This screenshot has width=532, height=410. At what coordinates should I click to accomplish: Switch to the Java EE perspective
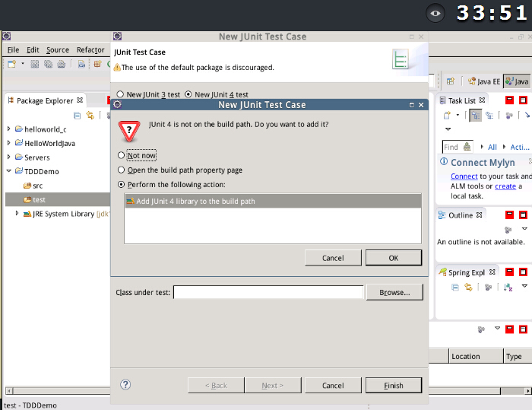[484, 81]
